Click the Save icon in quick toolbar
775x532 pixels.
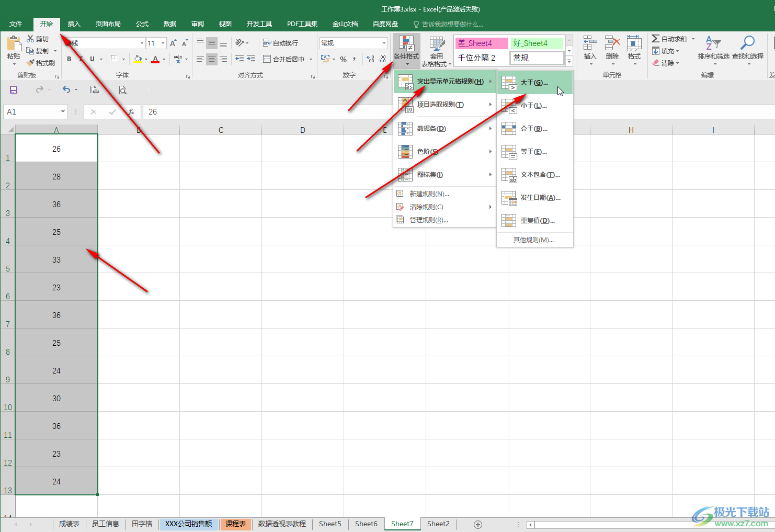pyautogui.click(x=14, y=90)
